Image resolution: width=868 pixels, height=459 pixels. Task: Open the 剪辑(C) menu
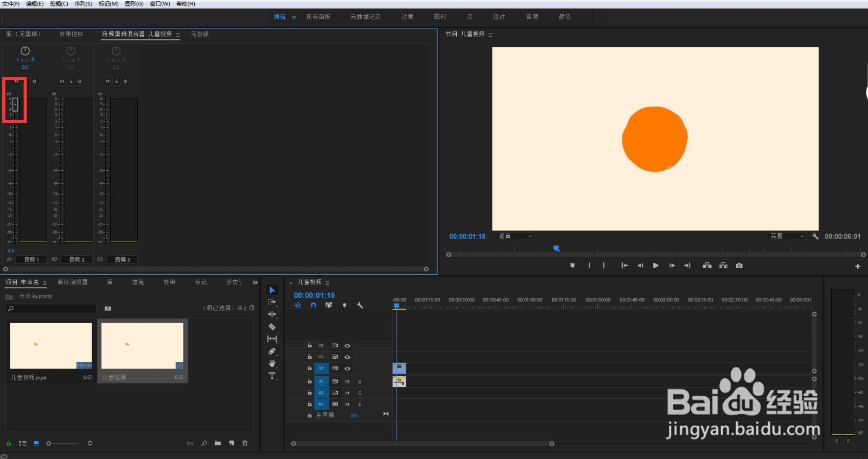click(x=59, y=4)
